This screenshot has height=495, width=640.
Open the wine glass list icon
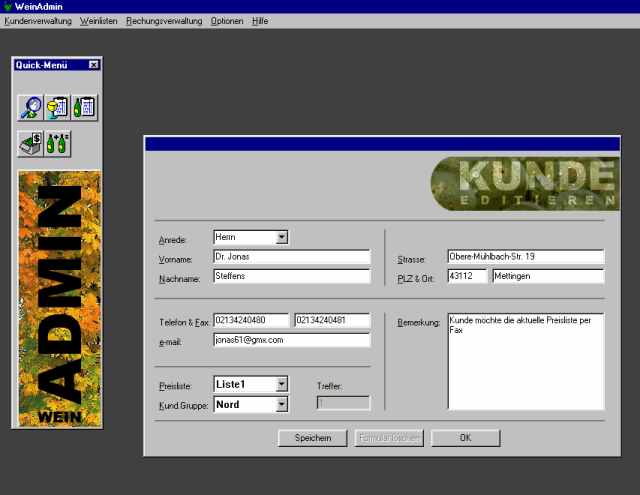click(x=57, y=108)
